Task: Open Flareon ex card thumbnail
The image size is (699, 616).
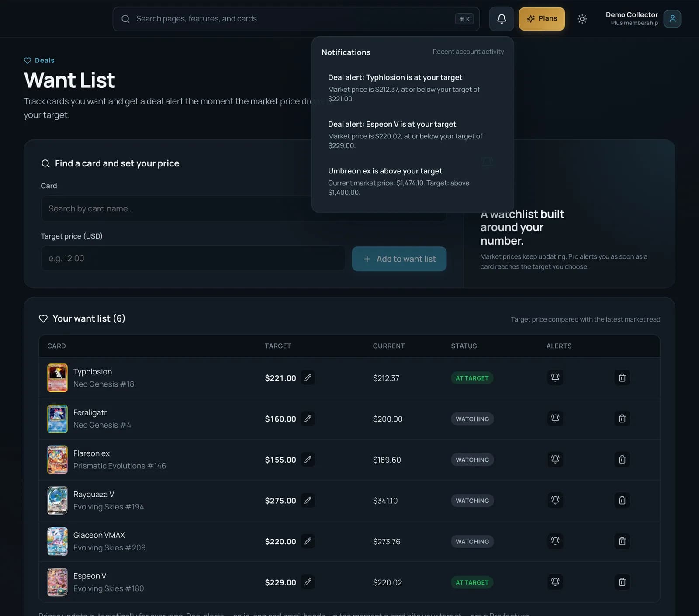Action: click(x=57, y=460)
